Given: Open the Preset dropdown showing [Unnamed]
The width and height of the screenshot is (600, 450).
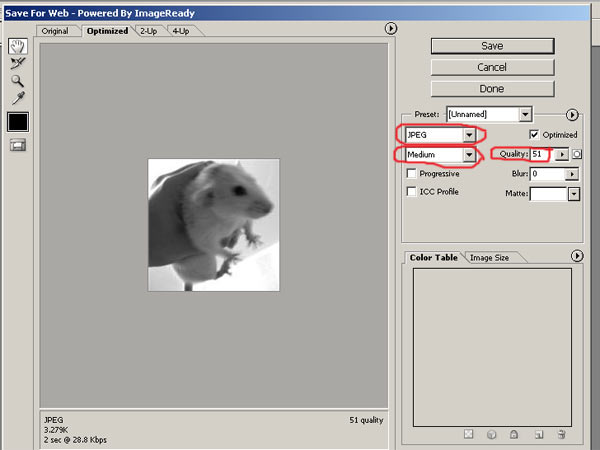Looking at the screenshot, I should point(489,114).
